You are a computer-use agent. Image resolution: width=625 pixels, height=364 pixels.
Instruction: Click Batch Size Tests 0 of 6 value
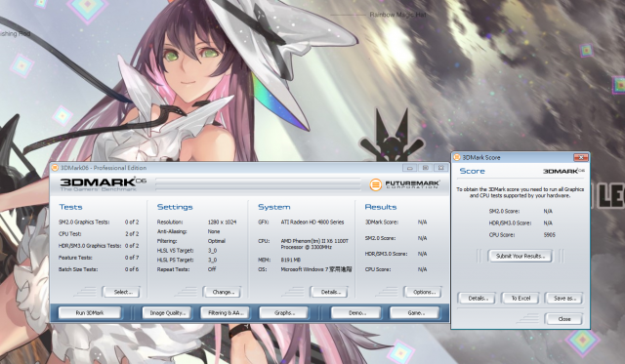click(x=132, y=269)
